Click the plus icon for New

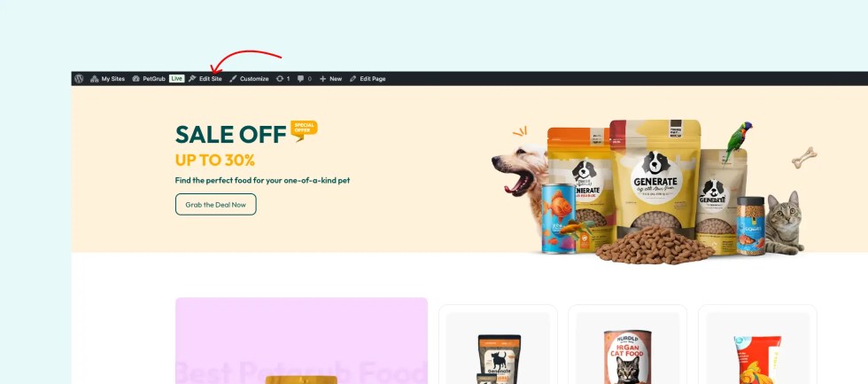pyautogui.click(x=322, y=79)
